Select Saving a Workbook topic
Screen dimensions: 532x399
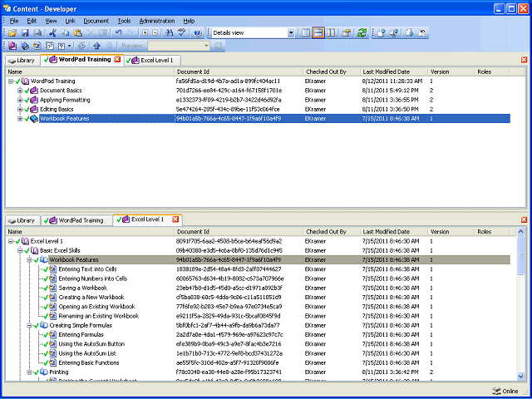coord(83,288)
